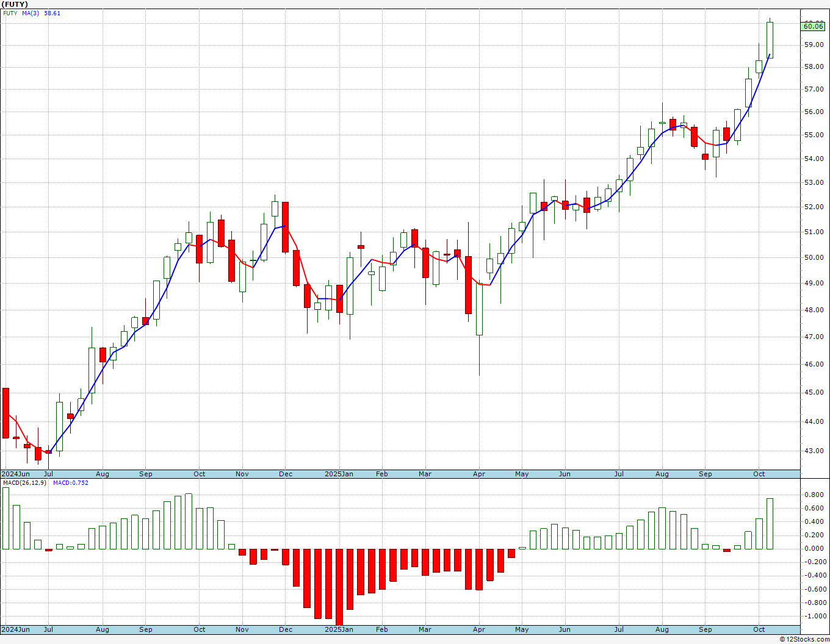Click the Nov label on price chart date axis

tap(242, 474)
